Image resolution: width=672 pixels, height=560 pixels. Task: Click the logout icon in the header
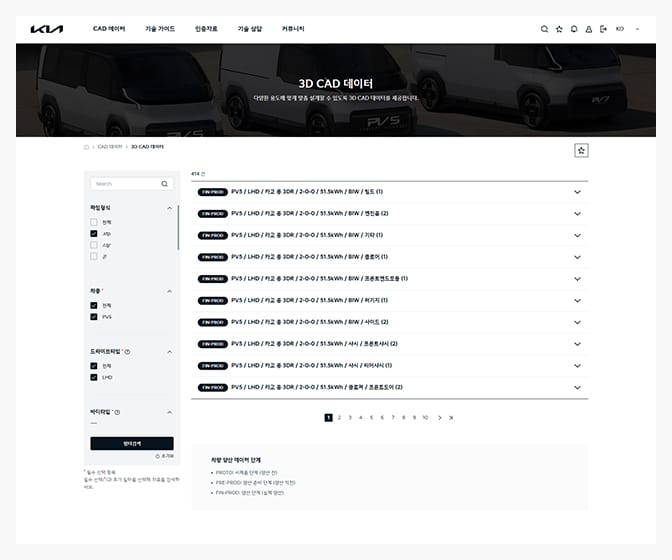[603, 29]
